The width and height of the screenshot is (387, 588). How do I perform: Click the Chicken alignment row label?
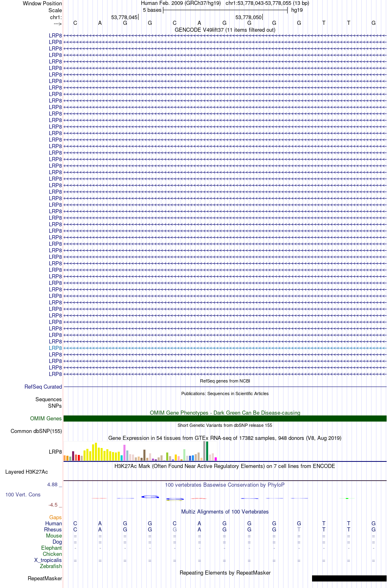coord(52,554)
